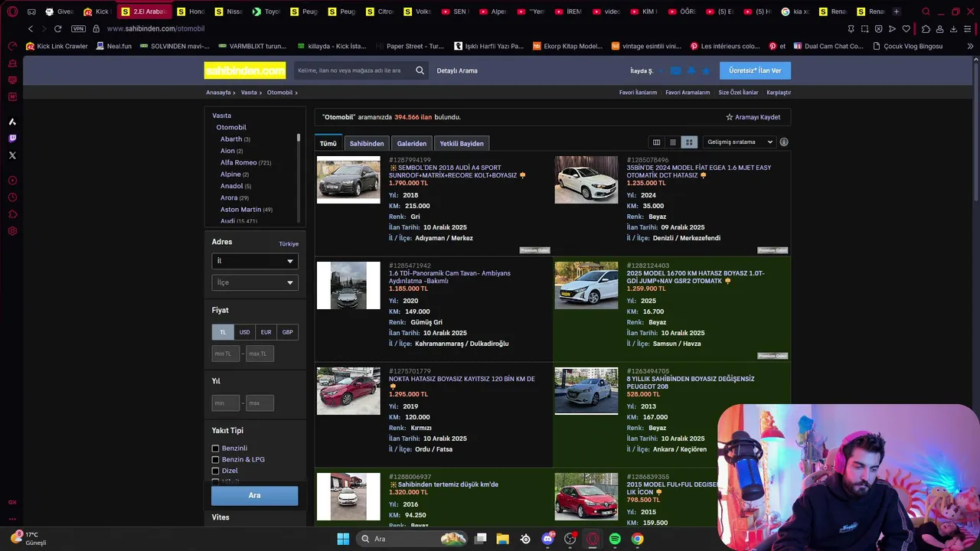Screen dimensions: 980x551
Task: Open the Opera GX icon in taskbar
Action: 593,539
